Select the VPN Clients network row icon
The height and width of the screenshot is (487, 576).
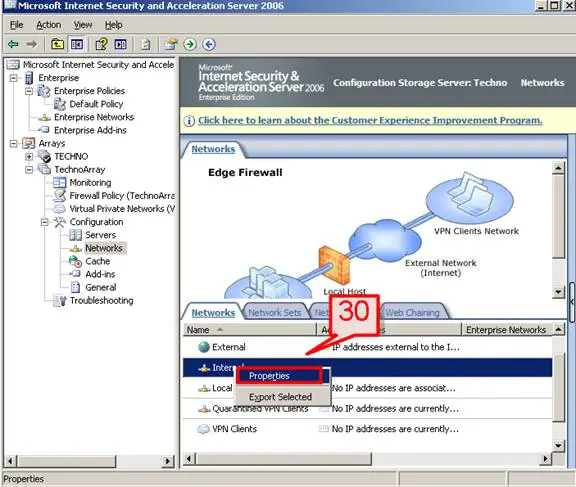204,429
